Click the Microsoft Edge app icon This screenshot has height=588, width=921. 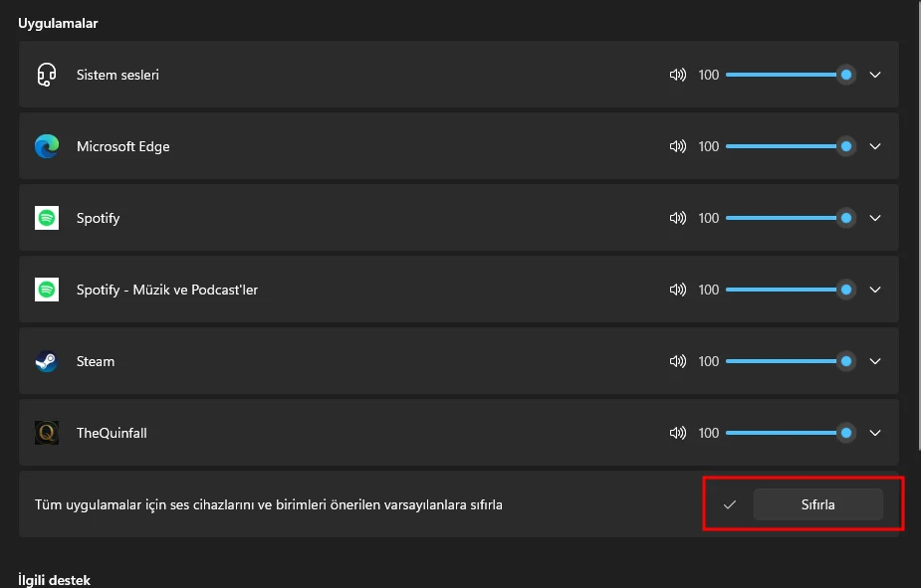point(47,146)
